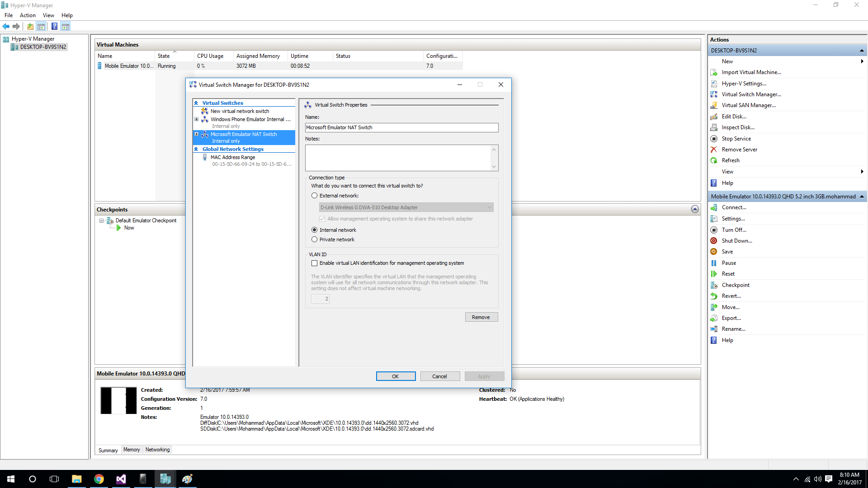Enable VLAN identification for management OS

[x=314, y=263]
